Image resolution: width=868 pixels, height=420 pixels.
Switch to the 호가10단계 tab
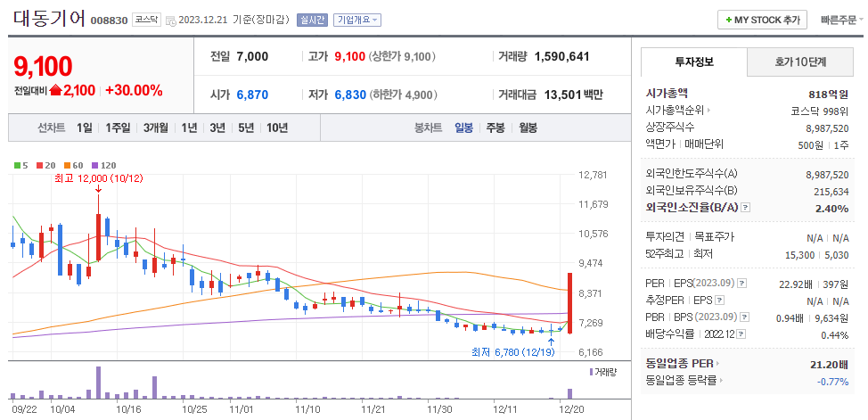800,62
